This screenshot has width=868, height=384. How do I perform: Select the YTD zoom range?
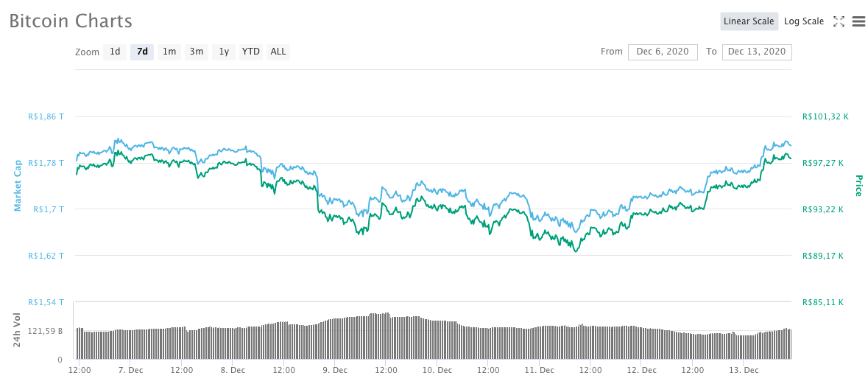(x=251, y=52)
